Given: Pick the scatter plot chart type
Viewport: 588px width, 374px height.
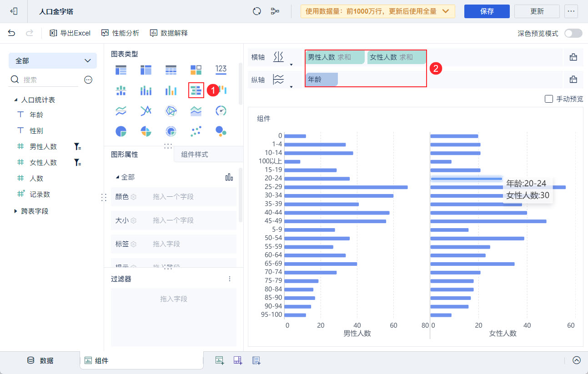Looking at the screenshot, I should 196,131.
